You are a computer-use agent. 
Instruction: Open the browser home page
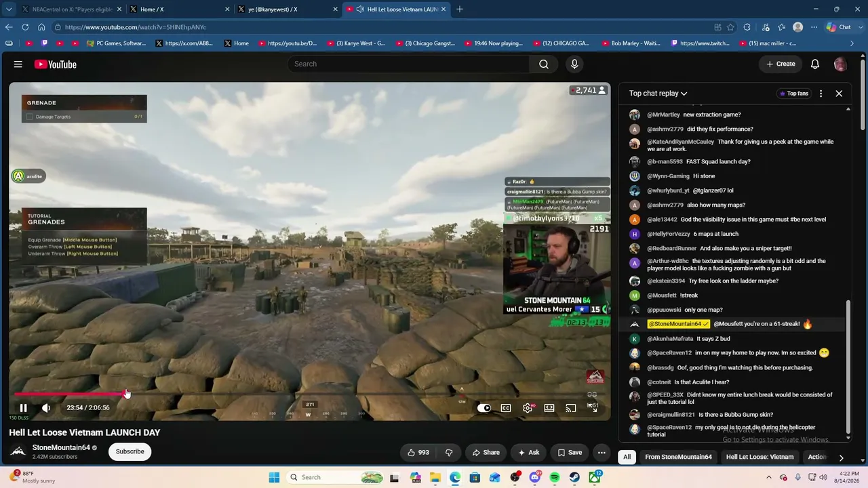(x=41, y=27)
